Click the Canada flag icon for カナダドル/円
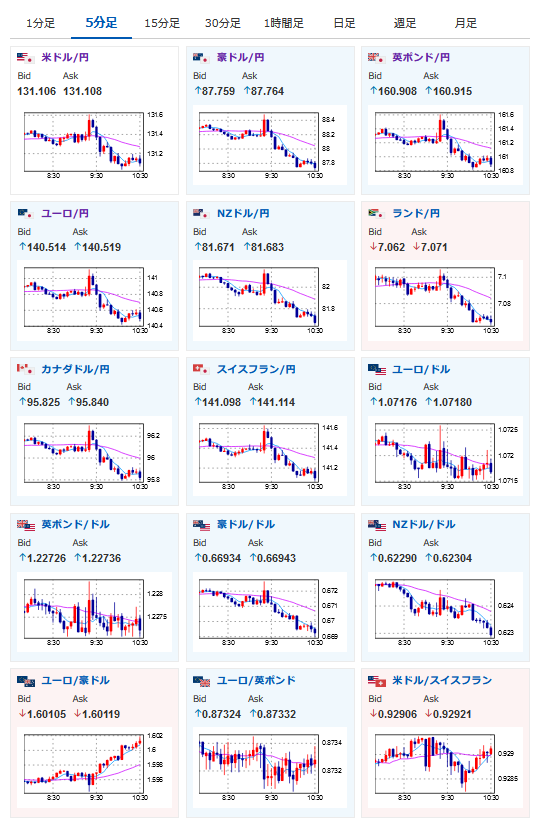Screen dimensions: 535x824 coord(25,369)
